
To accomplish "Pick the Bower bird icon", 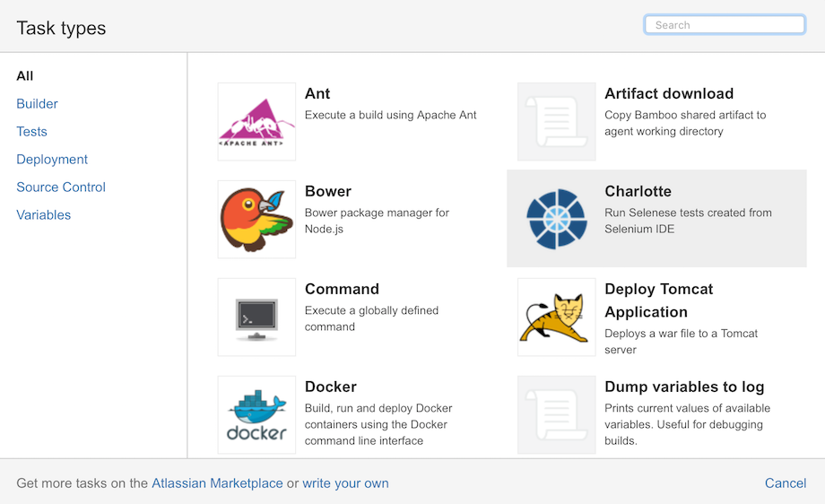I will coord(256,220).
